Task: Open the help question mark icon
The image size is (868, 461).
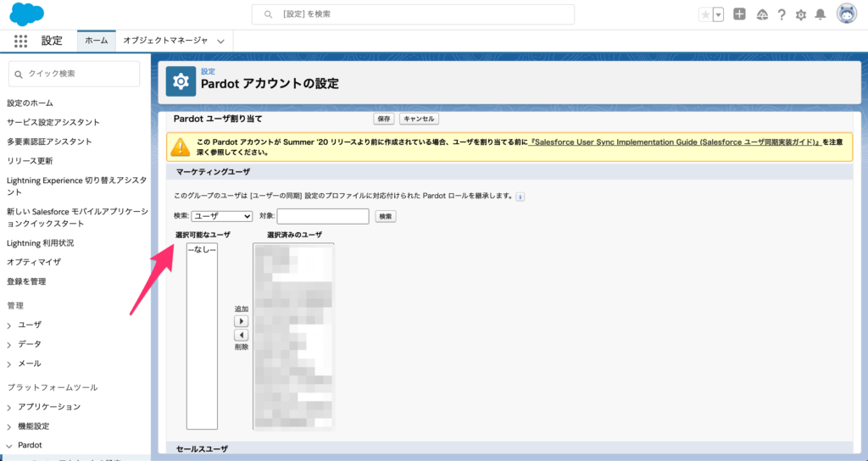Action: [x=781, y=15]
